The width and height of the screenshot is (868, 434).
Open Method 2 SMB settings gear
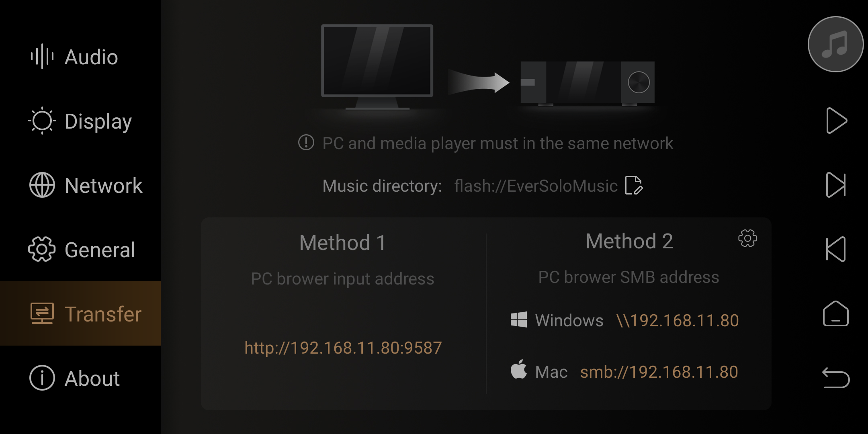pyautogui.click(x=747, y=238)
